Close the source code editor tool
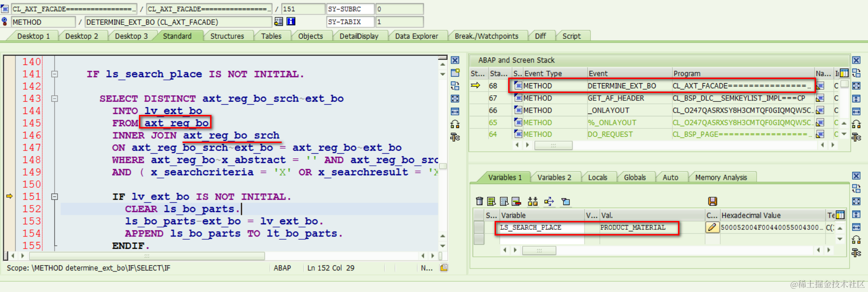The image size is (868, 292). [455, 60]
